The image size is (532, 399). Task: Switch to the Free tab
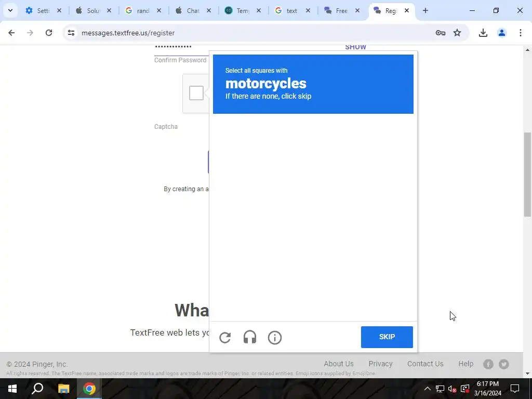pos(342,11)
